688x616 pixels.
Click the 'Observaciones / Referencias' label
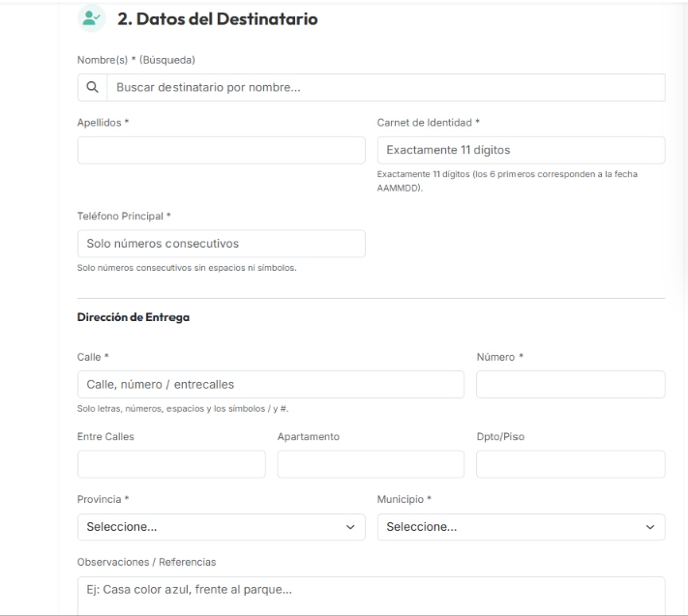click(x=146, y=562)
